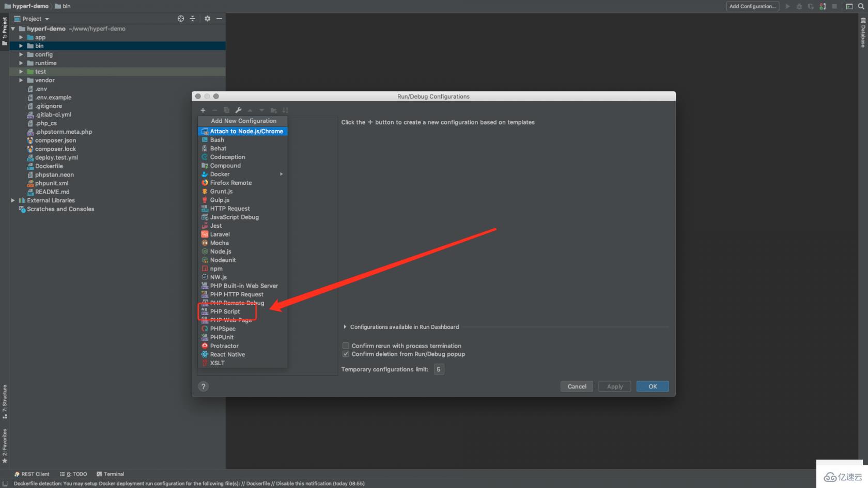Viewport: 868px width, 488px height.
Task: Enable Confirm rerun with process termination checkbox
Action: [346, 346]
